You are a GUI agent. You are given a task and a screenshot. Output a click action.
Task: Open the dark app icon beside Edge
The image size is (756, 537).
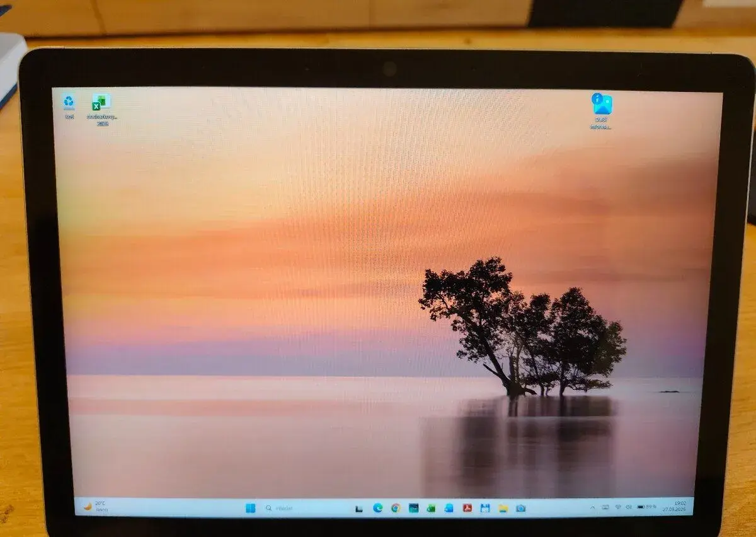coord(359,509)
